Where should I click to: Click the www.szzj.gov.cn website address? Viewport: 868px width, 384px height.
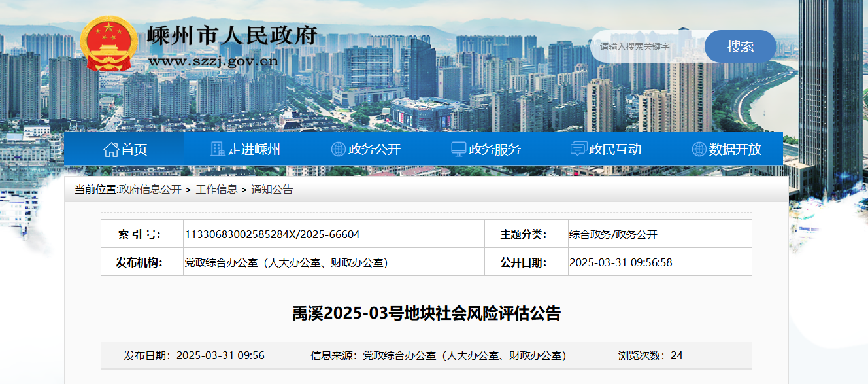(x=213, y=61)
